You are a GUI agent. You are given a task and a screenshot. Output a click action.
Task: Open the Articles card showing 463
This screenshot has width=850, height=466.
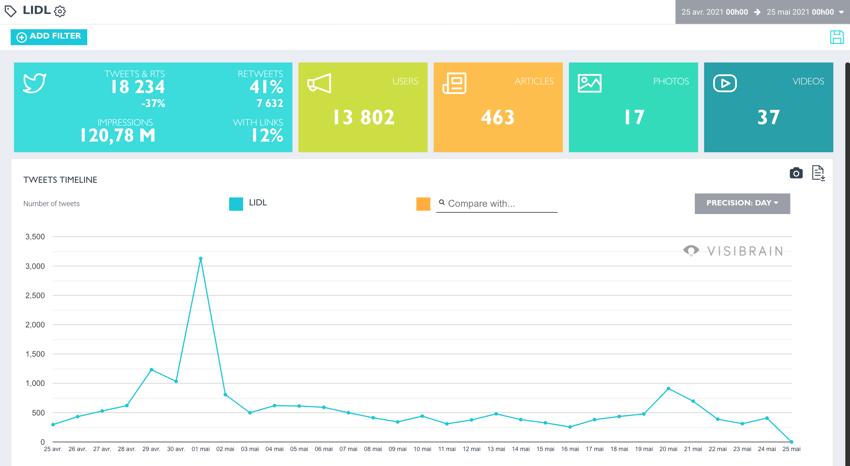[x=498, y=107]
